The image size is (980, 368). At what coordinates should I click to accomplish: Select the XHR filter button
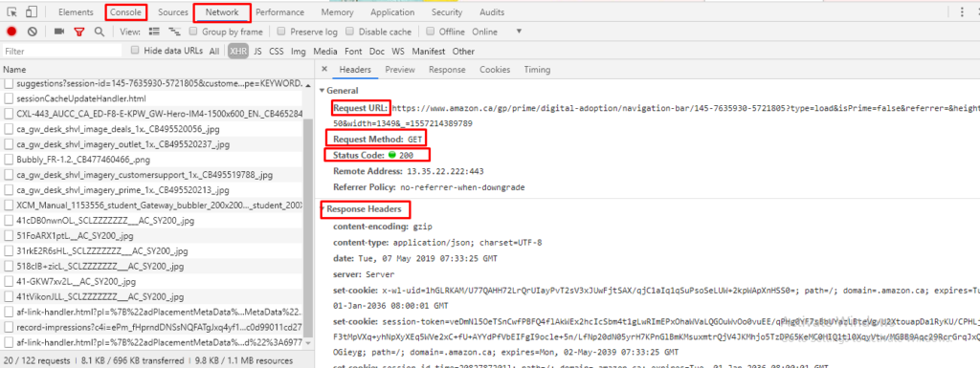point(237,52)
